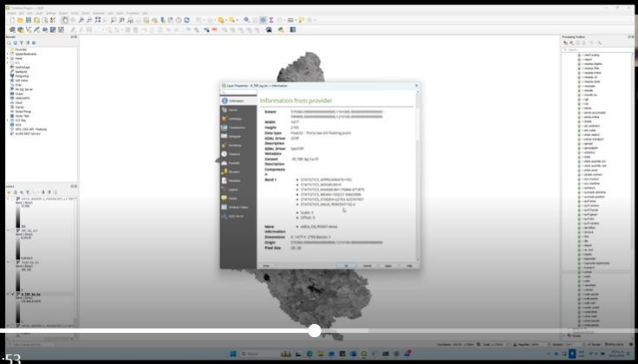Click the video progress slider handle

click(x=314, y=330)
